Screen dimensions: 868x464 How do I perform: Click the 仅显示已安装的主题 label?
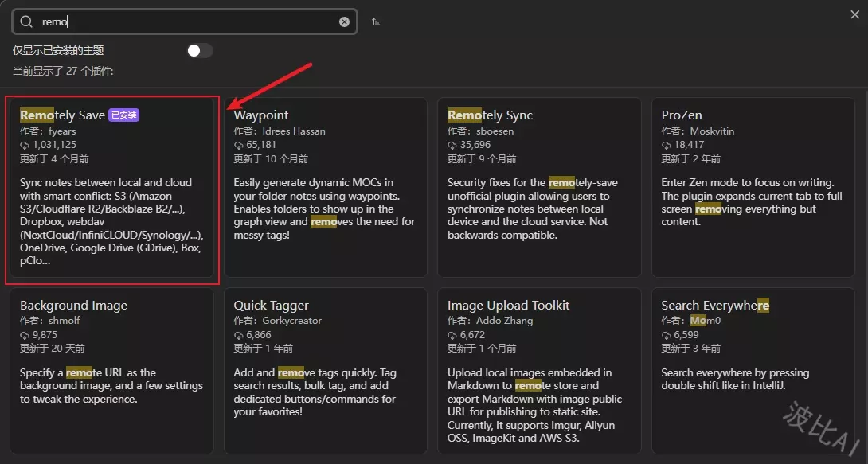(58, 50)
